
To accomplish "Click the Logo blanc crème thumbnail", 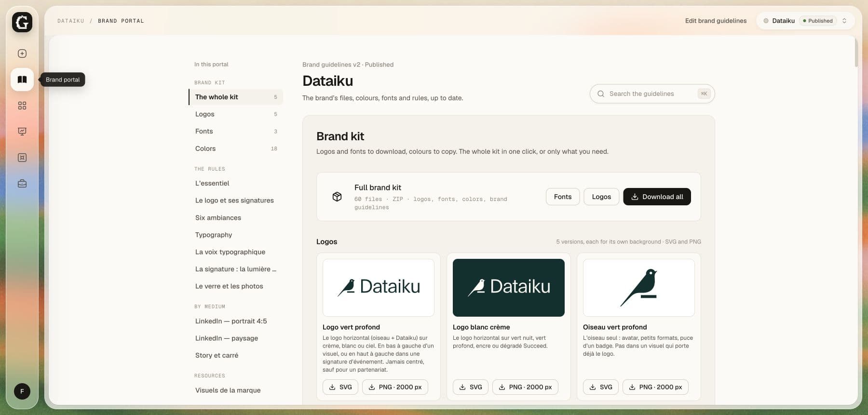I will (x=509, y=288).
